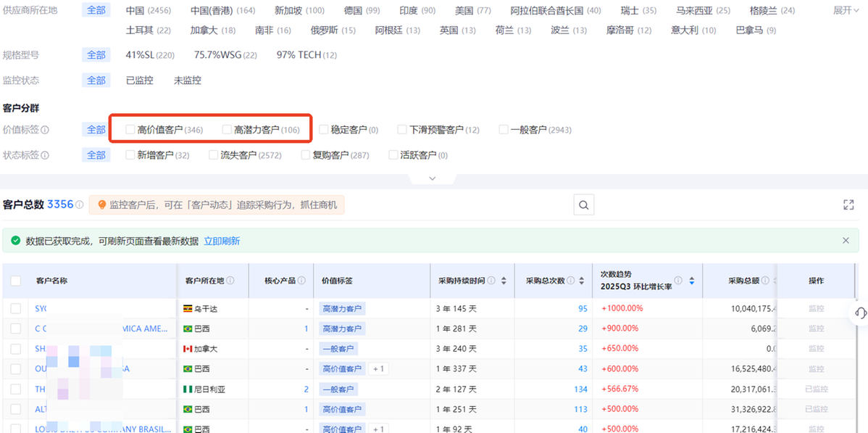The image size is (868, 433).
Task: Click the customer search magnifier icon
Action: (583, 205)
